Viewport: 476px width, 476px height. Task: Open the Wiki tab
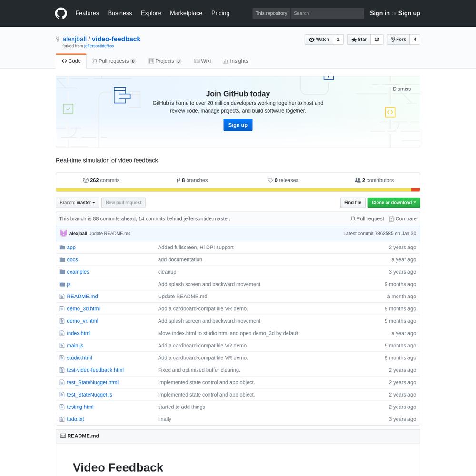click(x=202, y=61)
